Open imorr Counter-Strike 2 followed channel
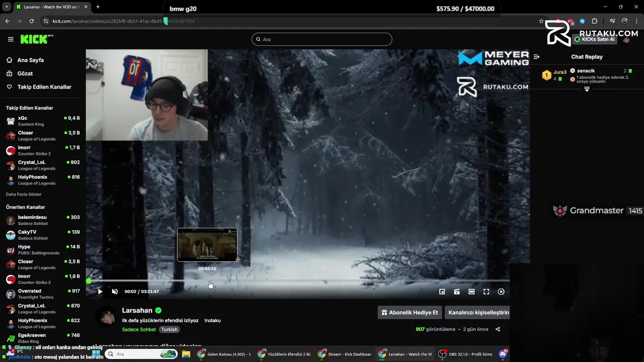644x362 pixels. click(x=43, y=150)
